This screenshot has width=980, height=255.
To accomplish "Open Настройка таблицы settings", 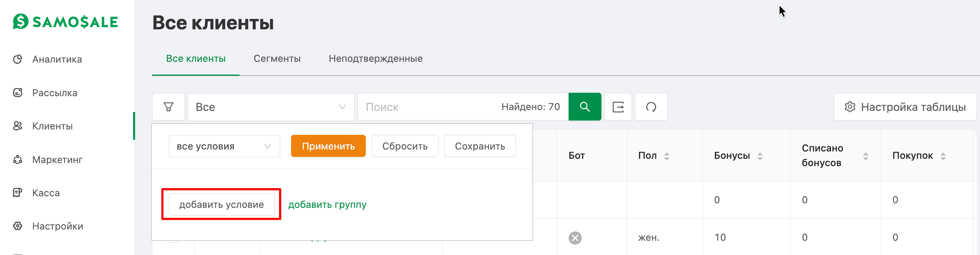I will click(x=905, y=107).
